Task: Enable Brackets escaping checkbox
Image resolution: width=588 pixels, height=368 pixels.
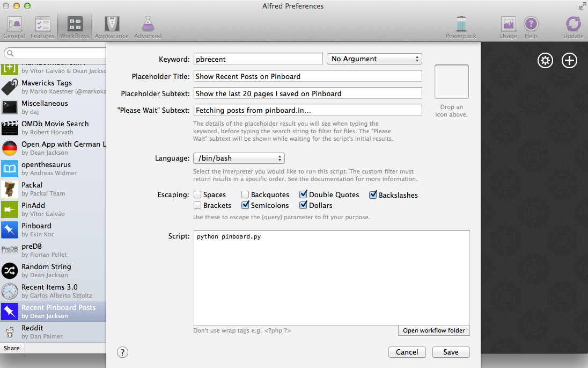Action: pyautogui.click(x=197, y=205)
